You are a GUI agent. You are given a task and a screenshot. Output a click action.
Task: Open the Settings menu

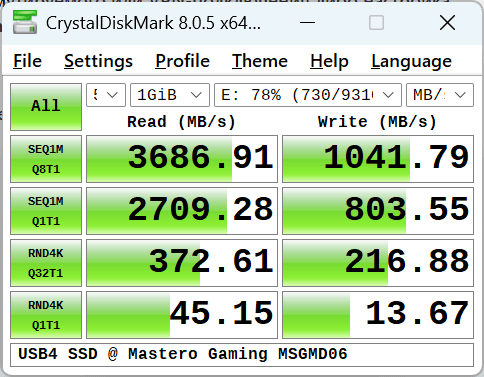98,61
